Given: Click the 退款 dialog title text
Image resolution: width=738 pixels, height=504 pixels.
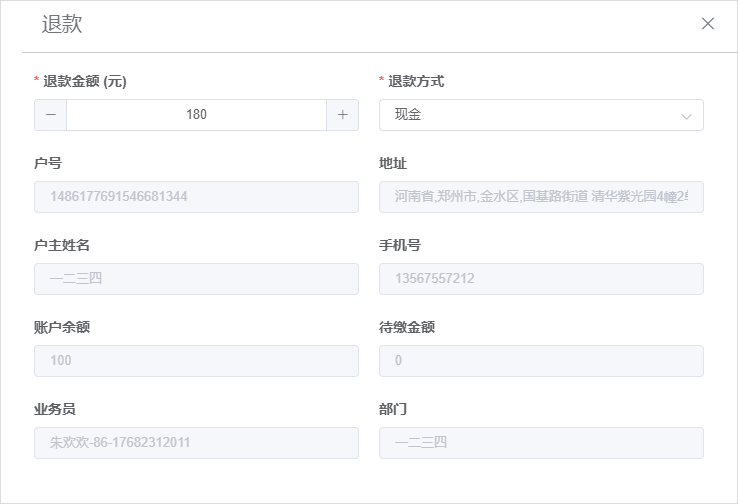Looking at the screenshot, I should [62, 24].
